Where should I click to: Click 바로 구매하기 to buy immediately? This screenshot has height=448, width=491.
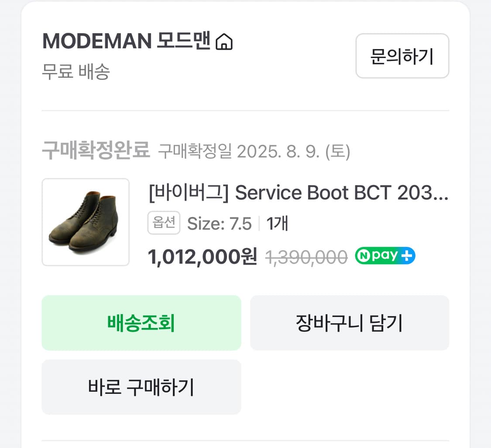(x=141, y=387)
